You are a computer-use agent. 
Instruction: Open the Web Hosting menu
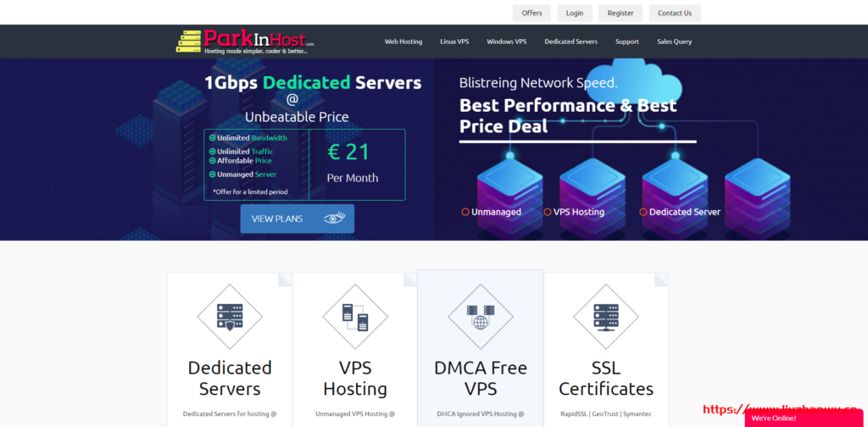tap(403, 42)
